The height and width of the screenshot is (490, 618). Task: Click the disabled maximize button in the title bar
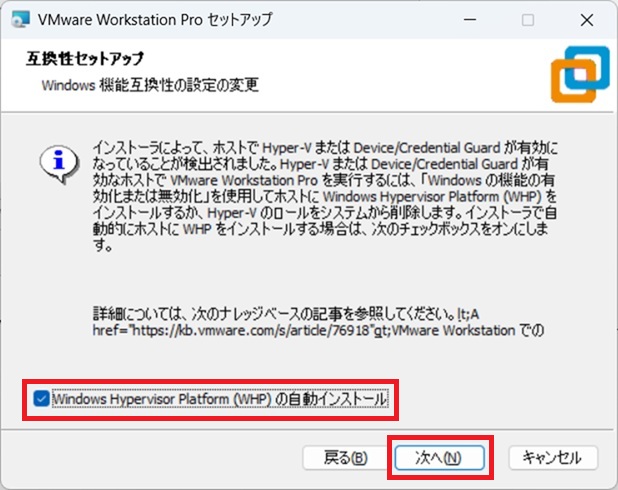(x=528, y=20)
